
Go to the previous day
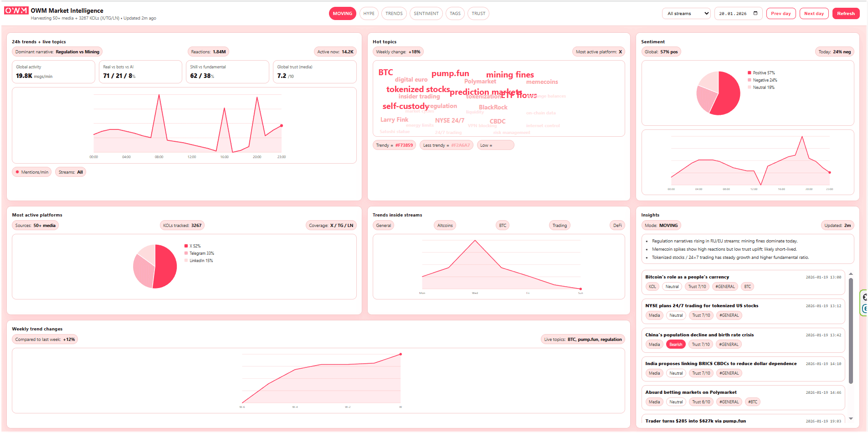[x=781, y=14]
